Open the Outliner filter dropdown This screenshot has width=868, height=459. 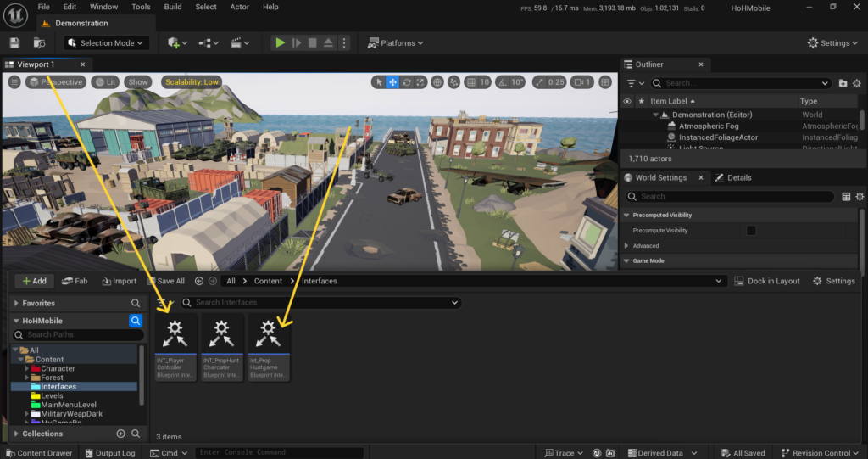(x=634, y=83)
